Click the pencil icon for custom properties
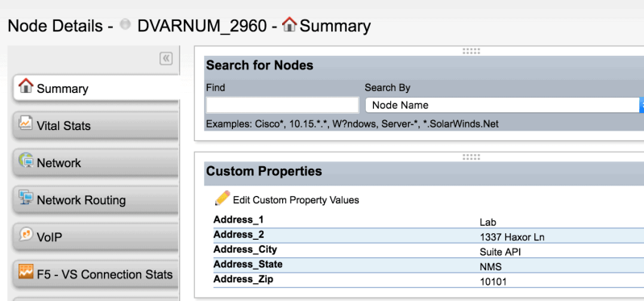This screenshot has height=301, width=644. coord(222,199)
